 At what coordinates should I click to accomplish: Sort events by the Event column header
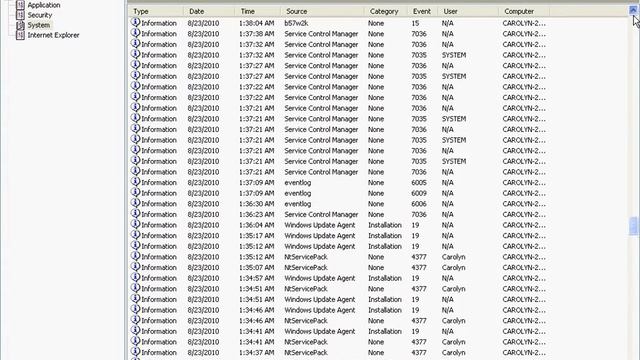pos(423,11)
